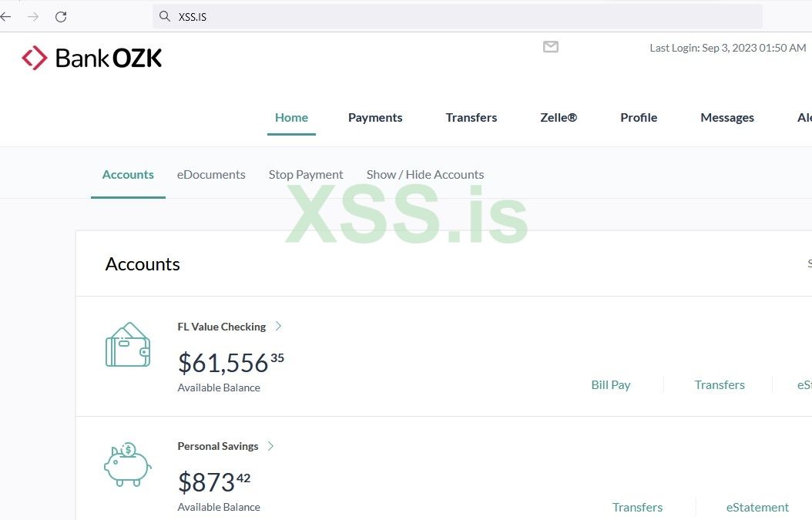
Task: Click the browser back arrow
Action: click(6, 16)
